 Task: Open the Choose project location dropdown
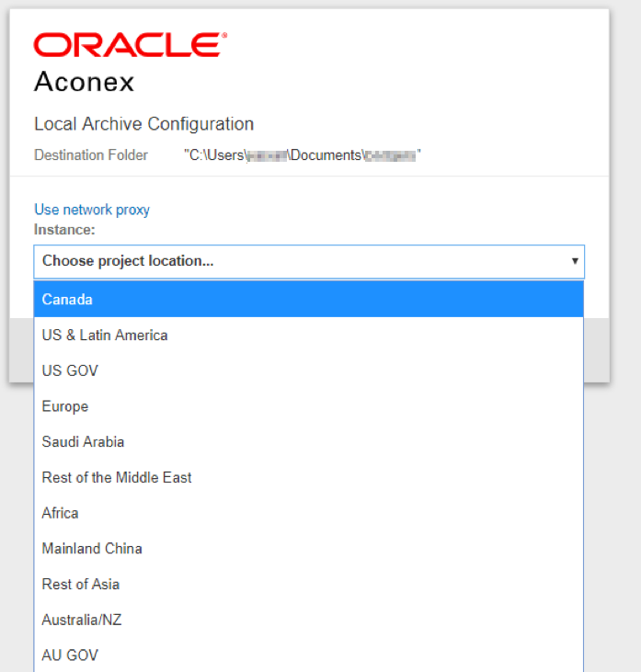coord(309,261)
